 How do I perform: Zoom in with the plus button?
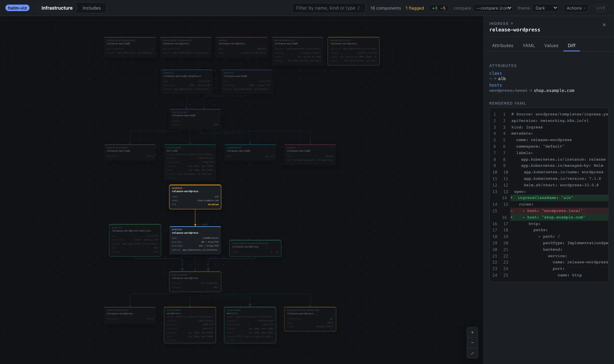472,333
